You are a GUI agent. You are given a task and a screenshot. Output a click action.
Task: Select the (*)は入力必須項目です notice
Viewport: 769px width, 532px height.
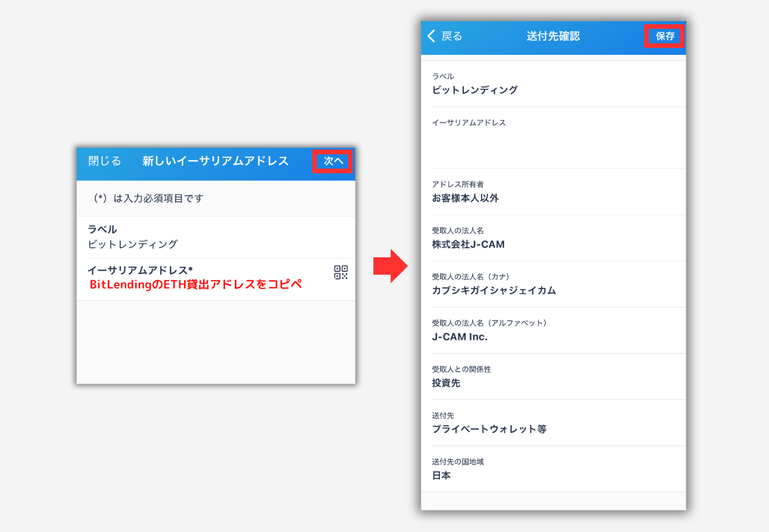point(148,199)
